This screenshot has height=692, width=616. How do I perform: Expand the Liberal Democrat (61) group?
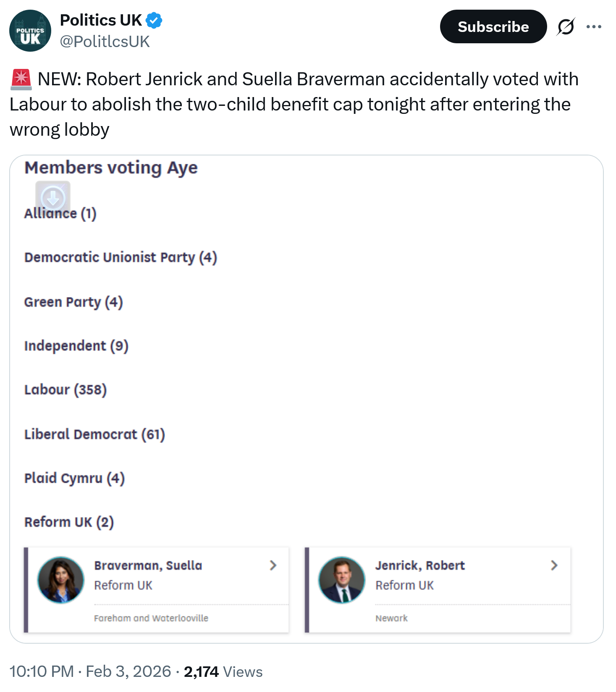[x=94, y=434]
